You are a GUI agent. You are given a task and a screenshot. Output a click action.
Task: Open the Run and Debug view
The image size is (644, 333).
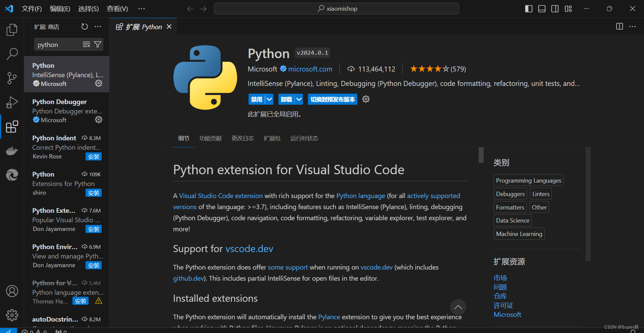coord(12,102)
